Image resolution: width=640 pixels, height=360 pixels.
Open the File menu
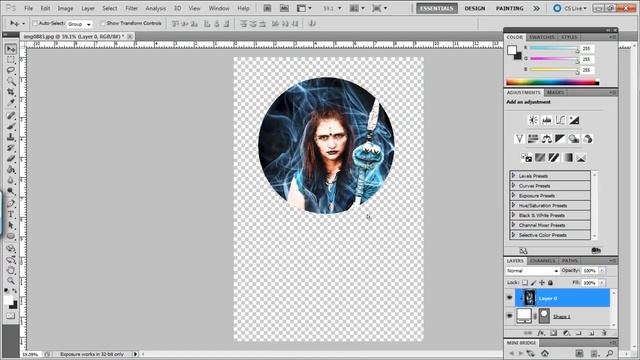pos(29,8)
